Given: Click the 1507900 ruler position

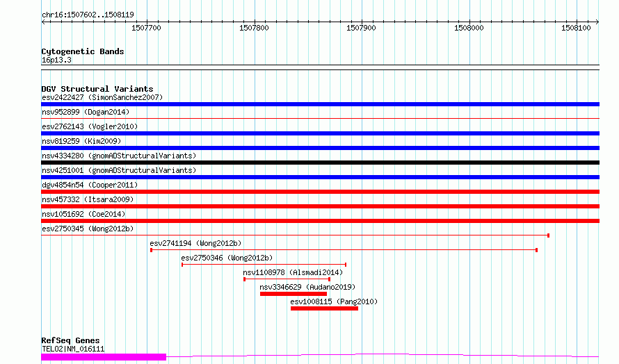Looking at the screenshot, I should [x=361, y=28].
